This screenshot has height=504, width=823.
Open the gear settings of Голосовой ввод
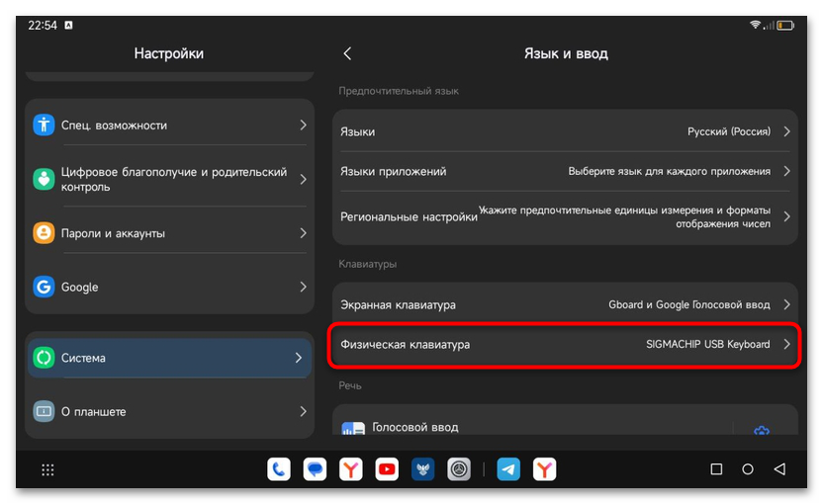click(x=762, y=430)
